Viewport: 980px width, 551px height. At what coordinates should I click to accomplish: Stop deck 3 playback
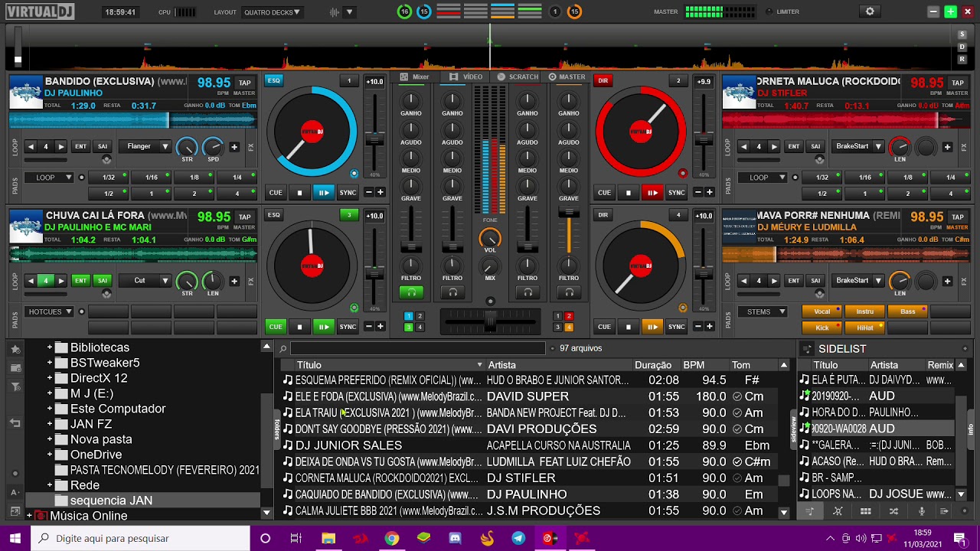tap(299, 327)
